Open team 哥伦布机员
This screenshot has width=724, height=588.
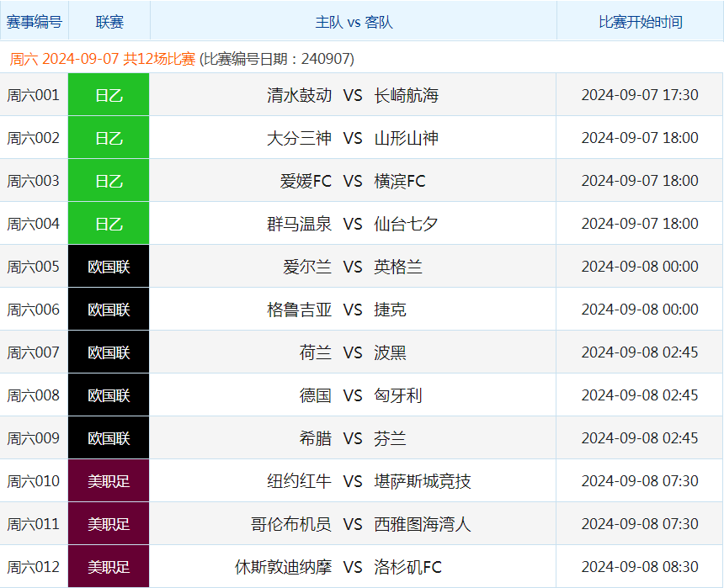click(291, 524)
